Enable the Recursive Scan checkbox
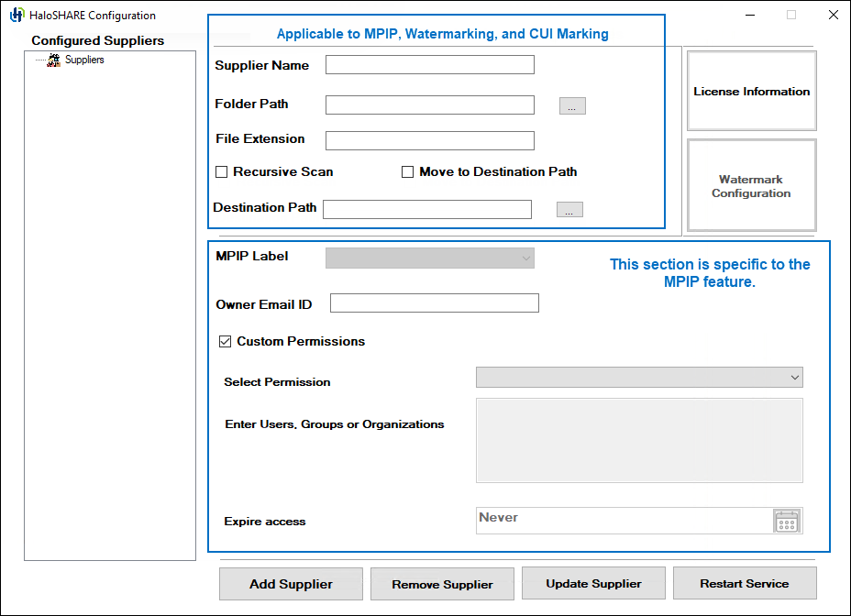The height and width of the screenshot is (616, 851). click(222, 172)
